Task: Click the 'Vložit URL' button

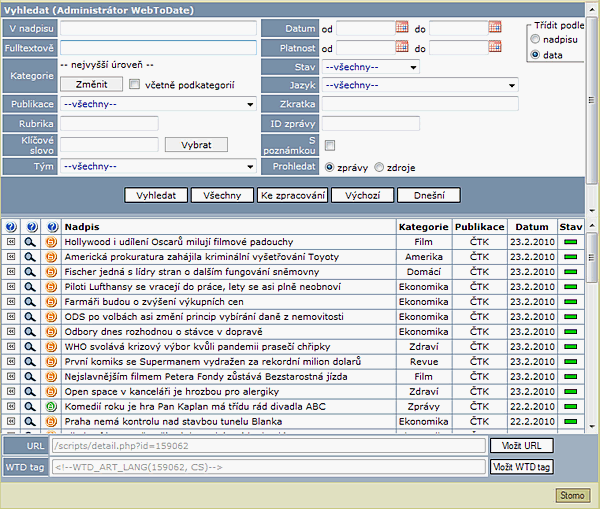Action: pos(520,445)
